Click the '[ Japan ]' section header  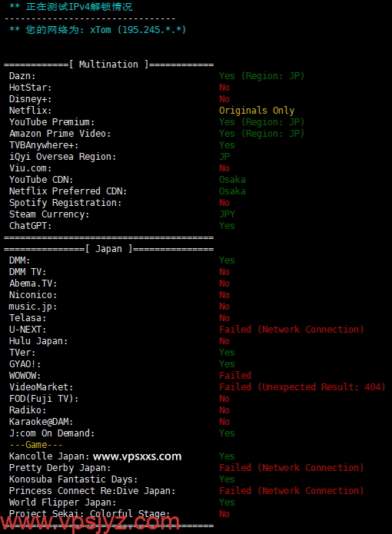pos(108,249)
